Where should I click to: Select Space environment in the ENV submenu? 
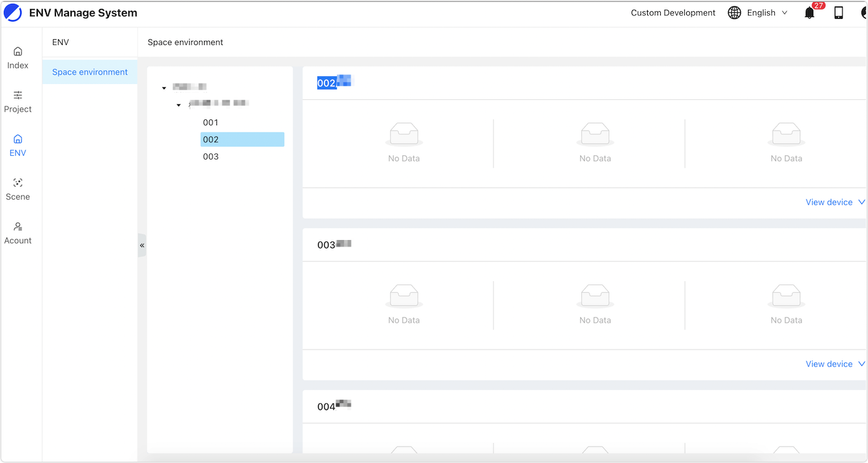tap(90, 72)
